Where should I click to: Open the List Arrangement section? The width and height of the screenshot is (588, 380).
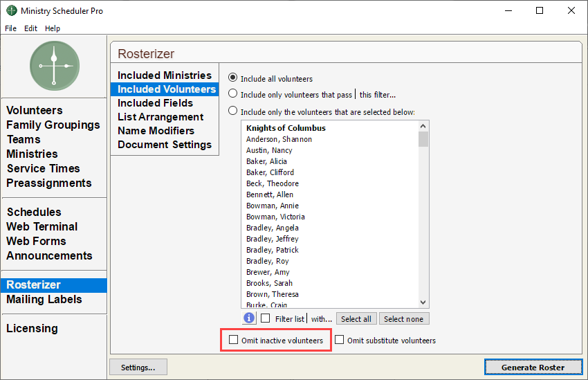[165, 117]
